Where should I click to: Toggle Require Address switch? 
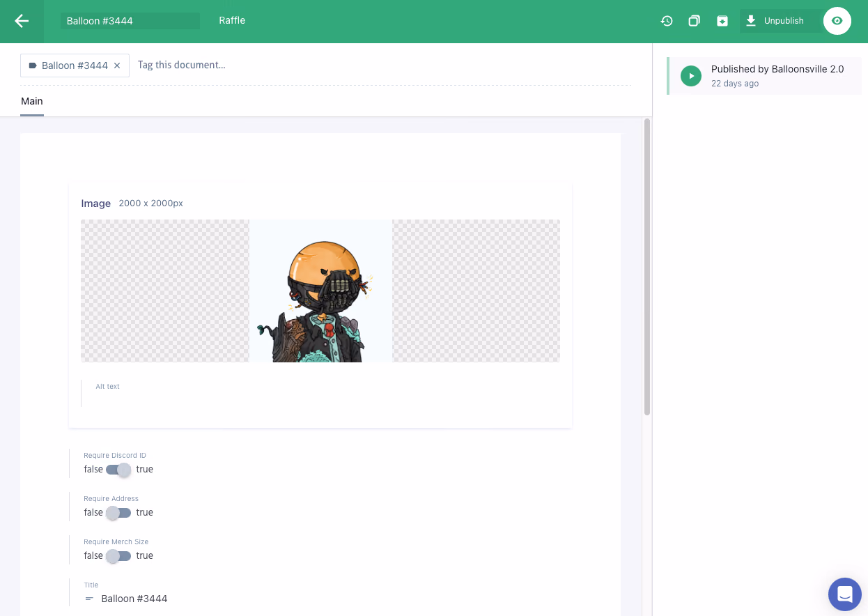118,513
